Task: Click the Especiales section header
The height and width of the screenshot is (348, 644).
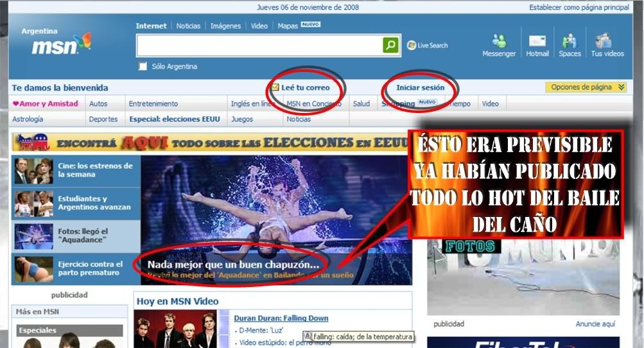Action: tap(69, 330)
